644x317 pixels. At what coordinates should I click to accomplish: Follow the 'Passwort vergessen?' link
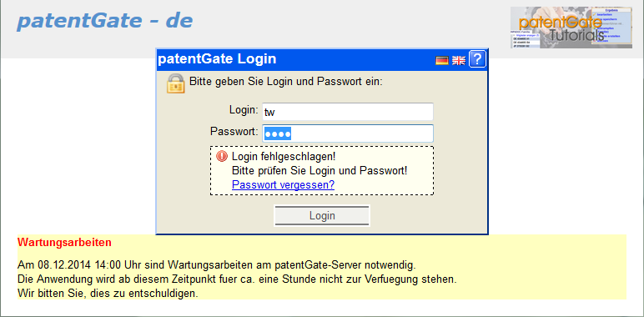click(283, 185)
